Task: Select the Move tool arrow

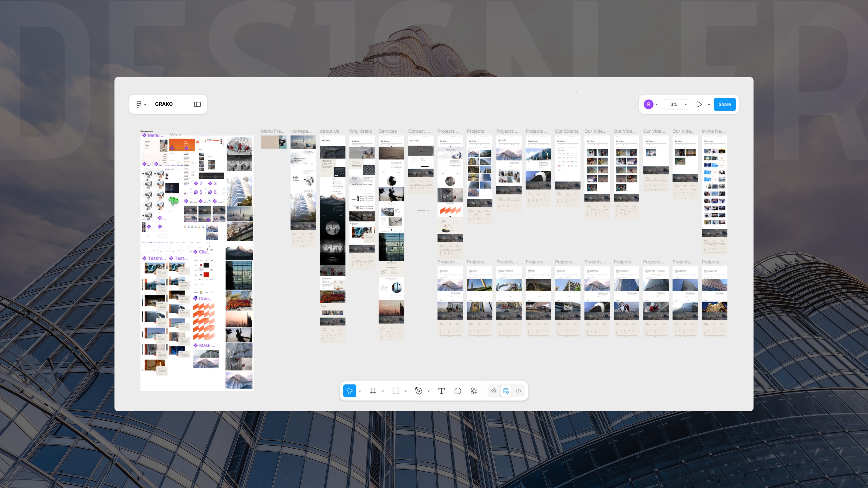Action: coord(349,391)
